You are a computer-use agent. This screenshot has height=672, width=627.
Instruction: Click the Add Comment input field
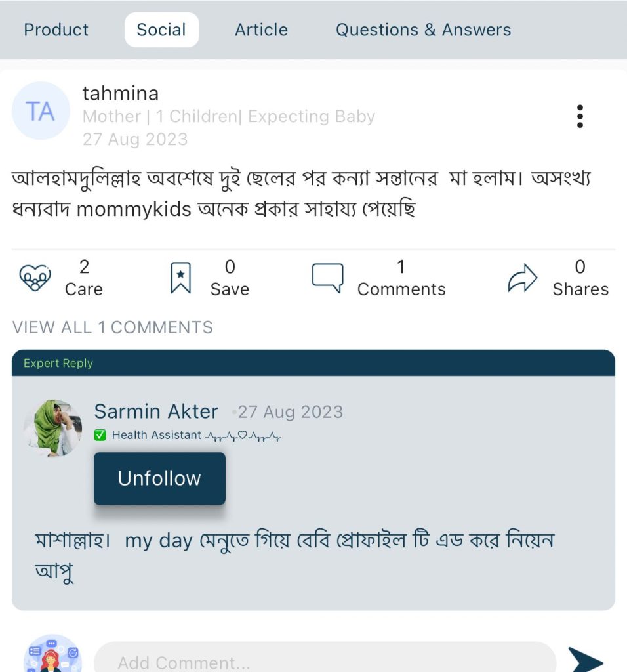pos(325,660)
